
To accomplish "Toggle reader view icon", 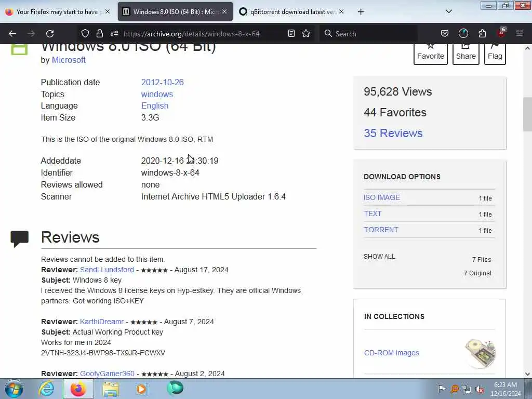I will tap(291, 33).
